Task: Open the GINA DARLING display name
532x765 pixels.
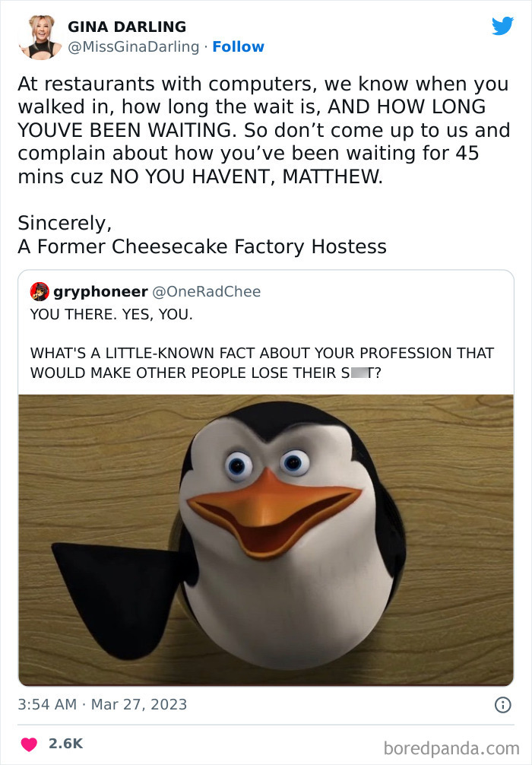Action: pyautogui.click(x=127, y=27)
